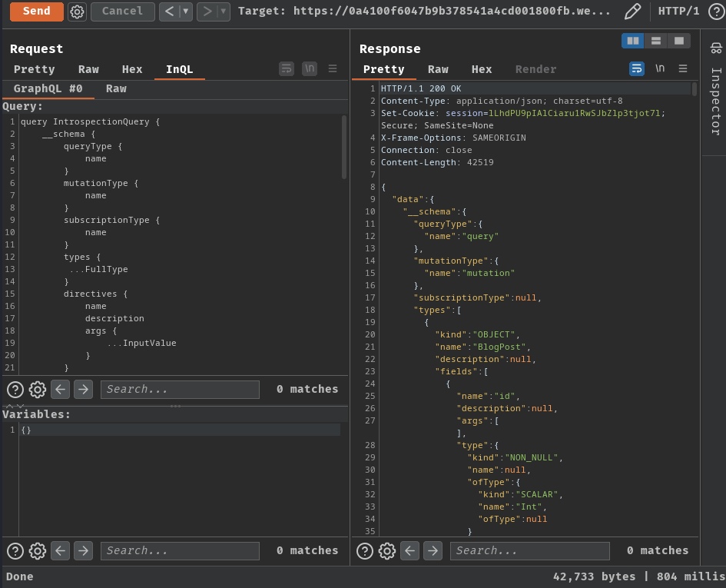Switch request view to Hex tab
Image resolution: width=726 pixels, height=588 pixels.
(132, 69)
